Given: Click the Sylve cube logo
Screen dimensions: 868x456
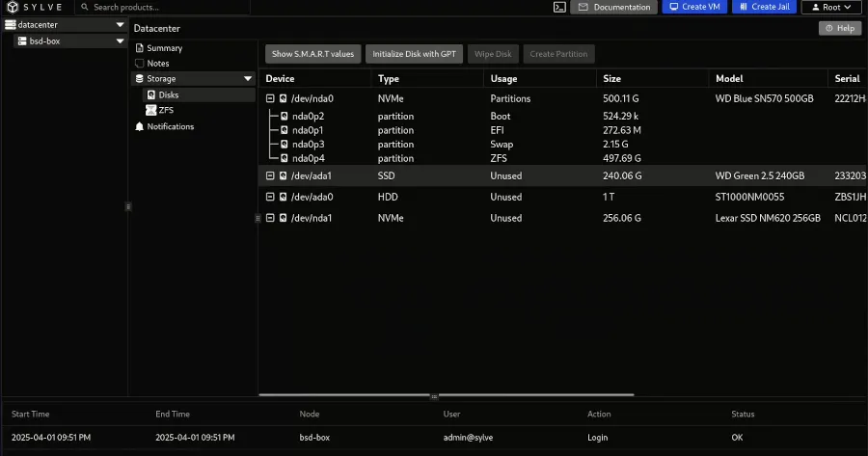Looking at the screenshot, I should (x=12, y=7).
